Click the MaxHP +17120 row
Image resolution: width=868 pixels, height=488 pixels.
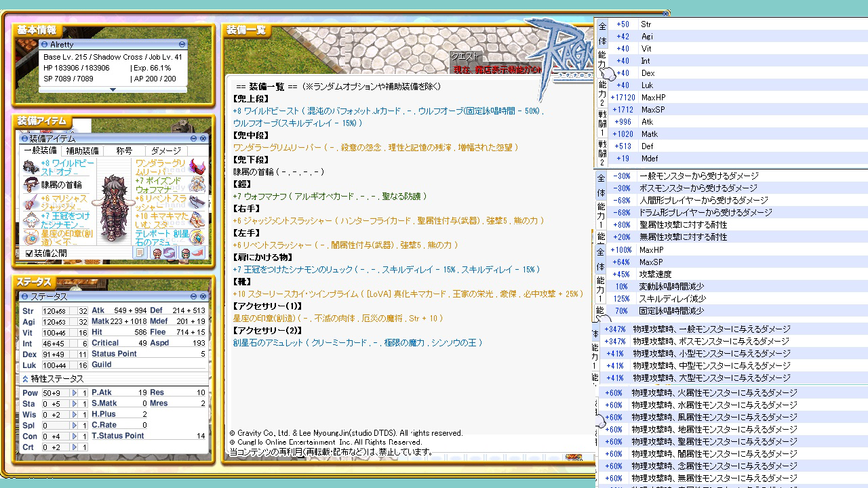coord(738,98)
